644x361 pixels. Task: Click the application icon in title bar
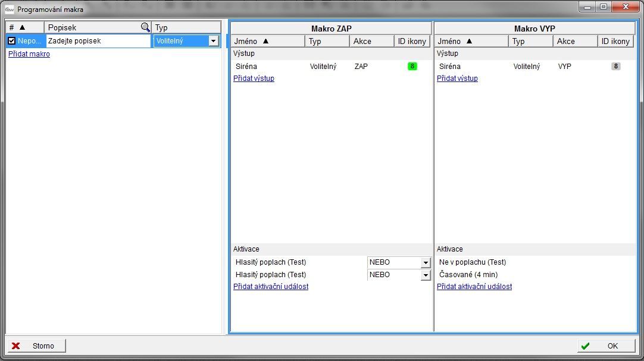(10, 10)
